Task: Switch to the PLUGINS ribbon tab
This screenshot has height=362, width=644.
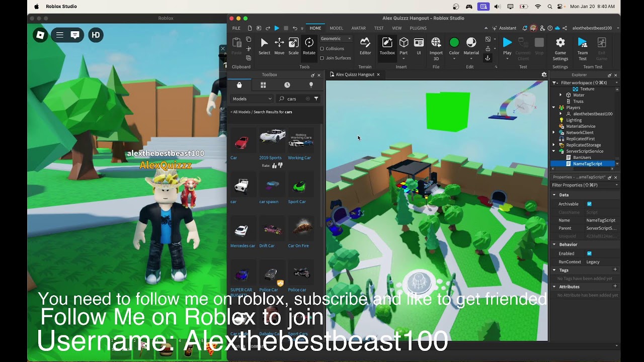Action: click(x=418, y=28)
